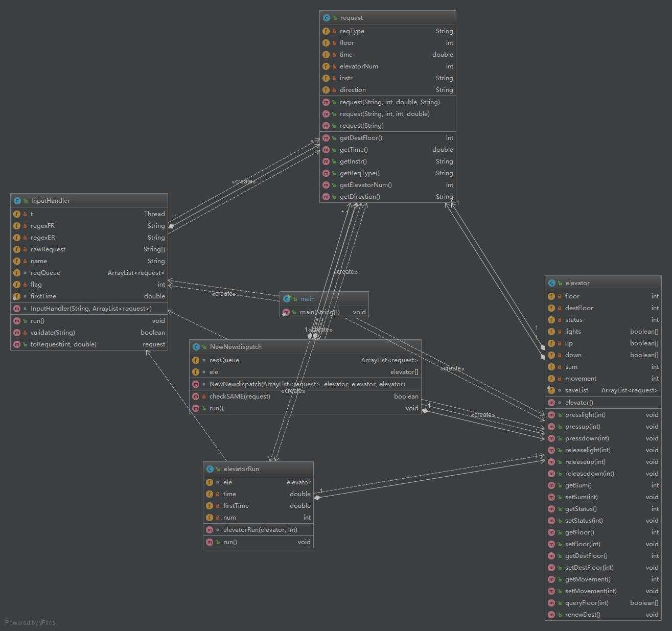
Task: Select run() method in InputHandler
Action: coord(89,321)
